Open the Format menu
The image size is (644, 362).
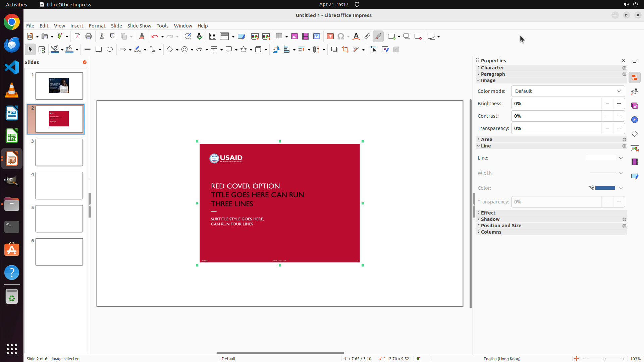click(97, 26)
